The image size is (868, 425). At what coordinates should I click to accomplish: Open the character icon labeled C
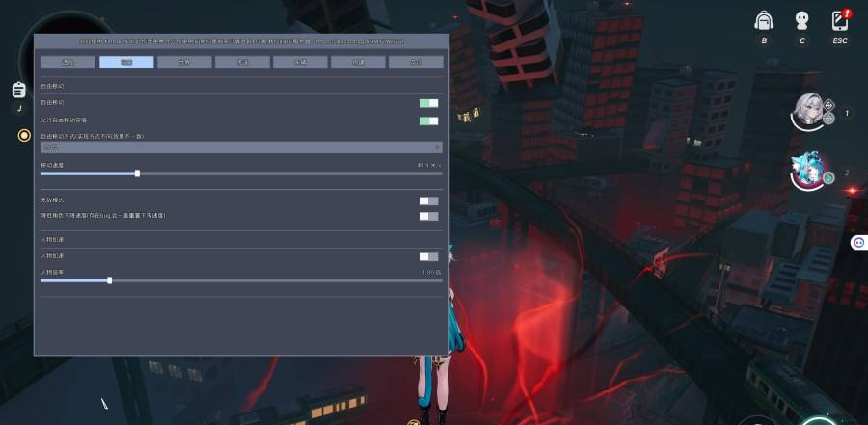point(801,21)
